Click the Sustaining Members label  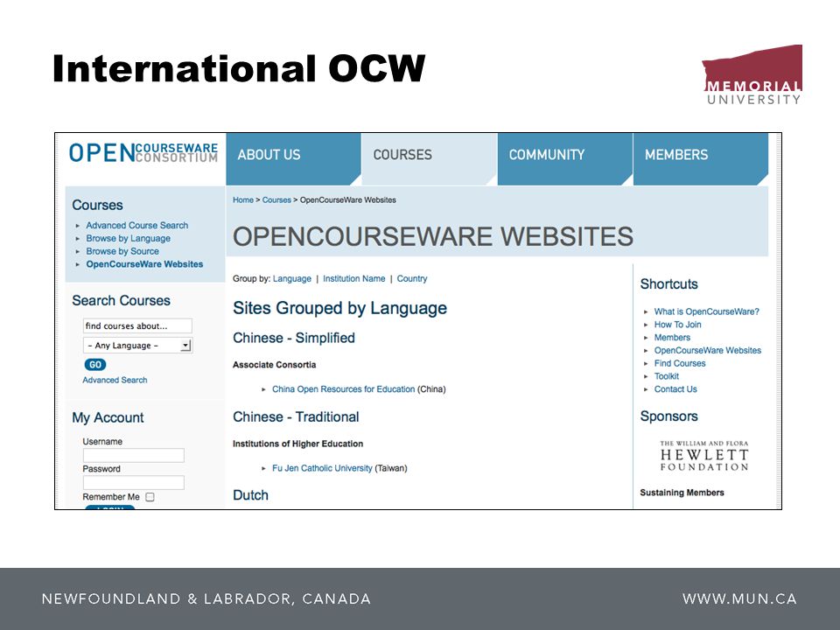click(x=682, y=493)
